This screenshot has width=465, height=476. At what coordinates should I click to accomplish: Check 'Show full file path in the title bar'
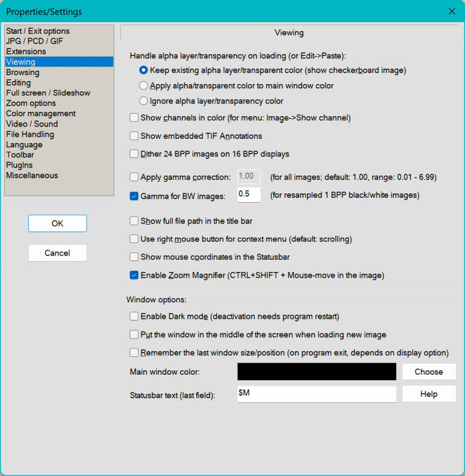click(134, 220)
